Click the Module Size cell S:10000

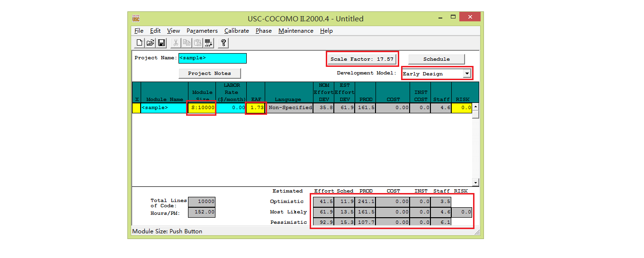pos(202,108)
